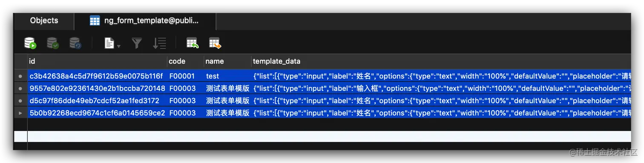Click the Begin Transaction database icon
This screenshot has width=644, height=163.
coord(30,43)
